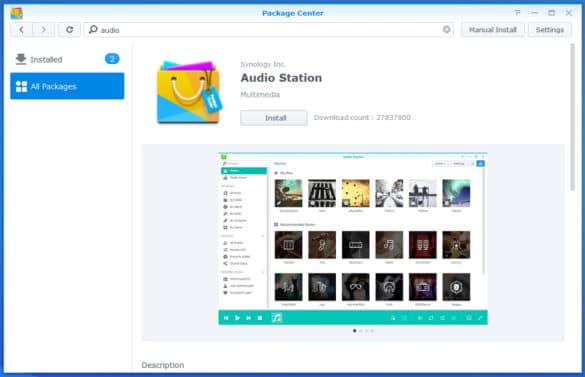
Task: Click the Audio Station title text
Action: click(x=281, y=78)
